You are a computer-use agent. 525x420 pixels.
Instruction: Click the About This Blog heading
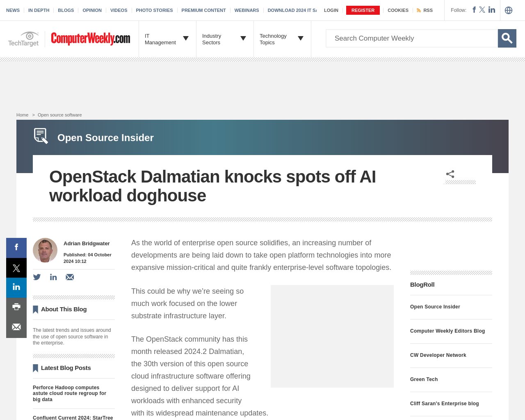tap(64, 309)
